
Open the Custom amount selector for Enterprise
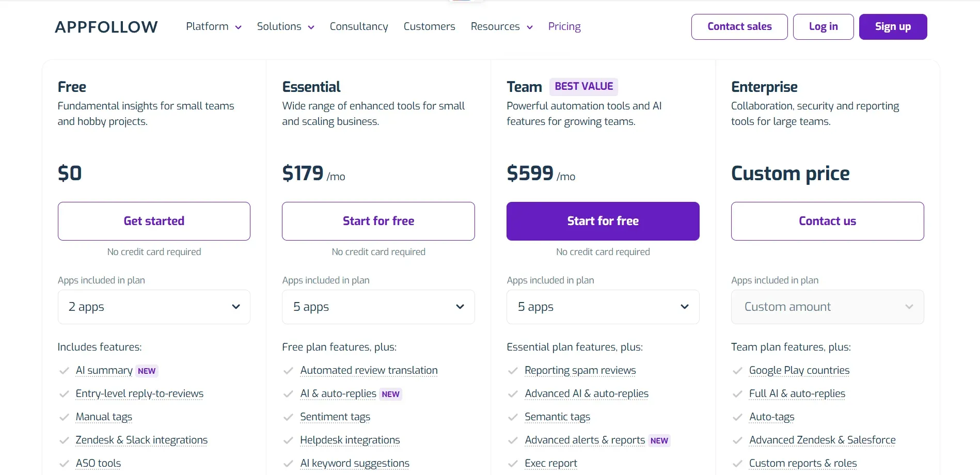pyautogui.click(x=827, y=307)
